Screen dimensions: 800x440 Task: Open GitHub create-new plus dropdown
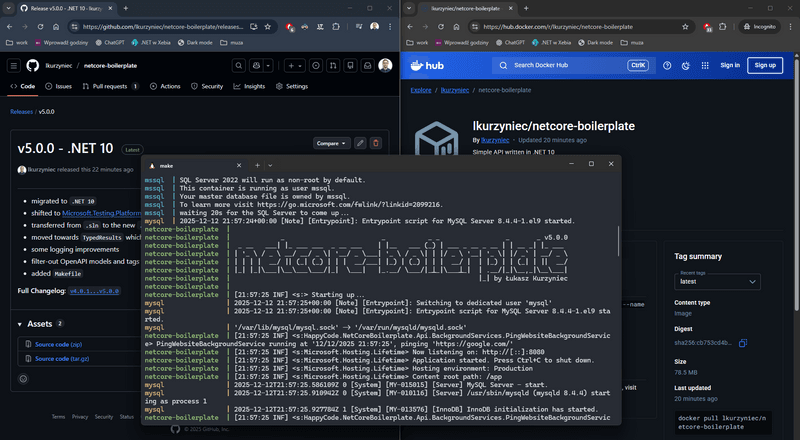point(295,65)
